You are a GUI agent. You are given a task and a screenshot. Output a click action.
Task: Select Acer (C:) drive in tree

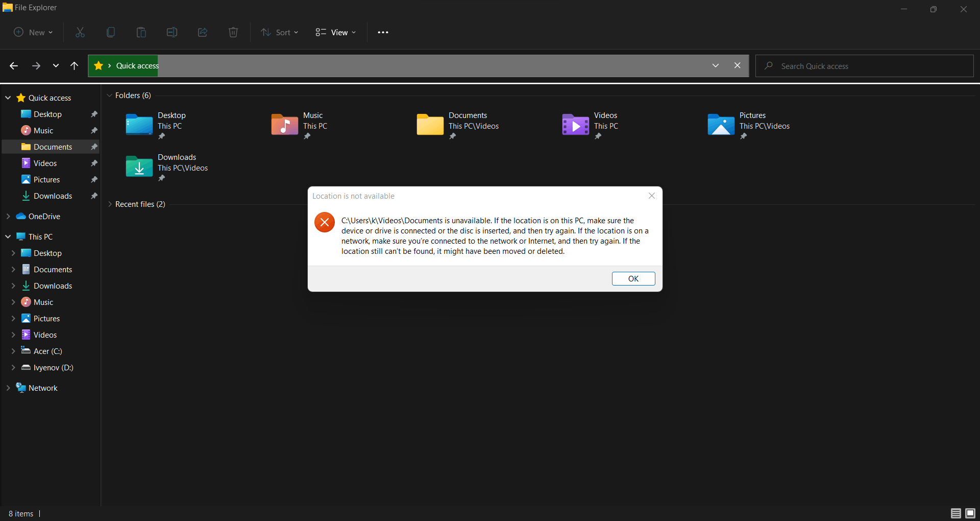[47, 351]
